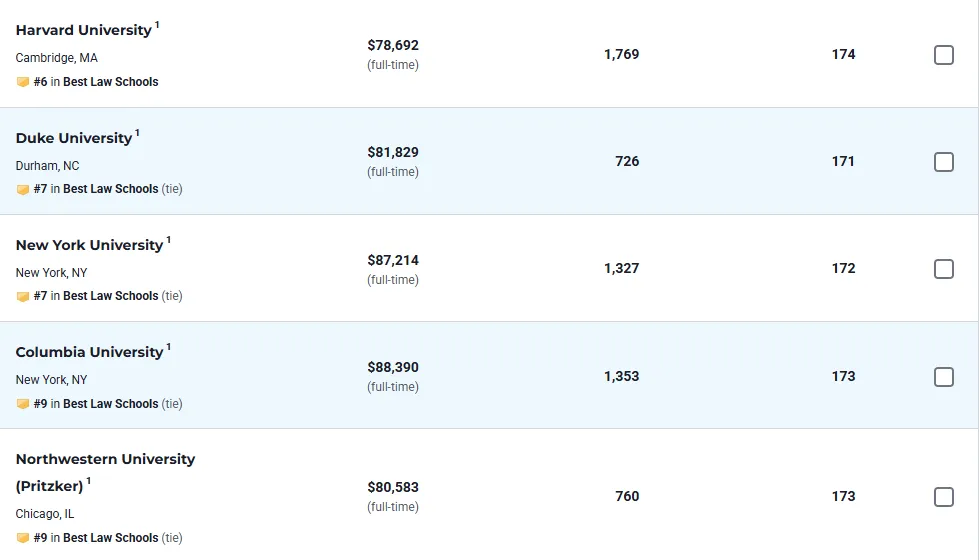Select the New York University checkbox
Viewport: 979px width, 560px height.
click(x=943, y=269)
